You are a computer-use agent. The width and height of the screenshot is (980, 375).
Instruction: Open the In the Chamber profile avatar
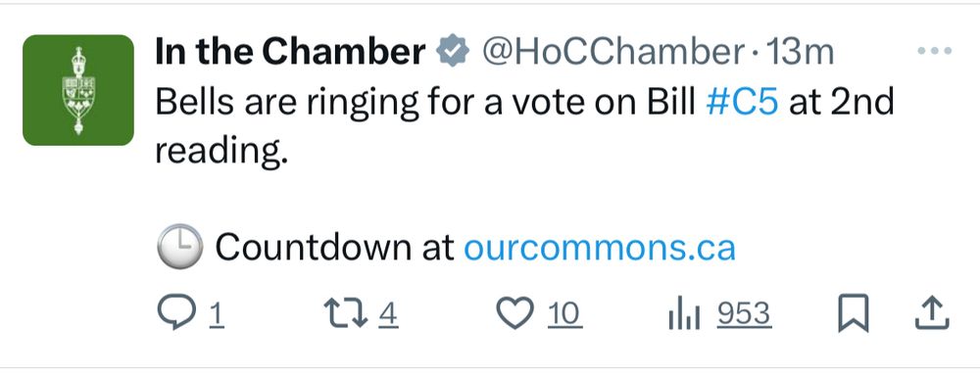coord(78,90)
